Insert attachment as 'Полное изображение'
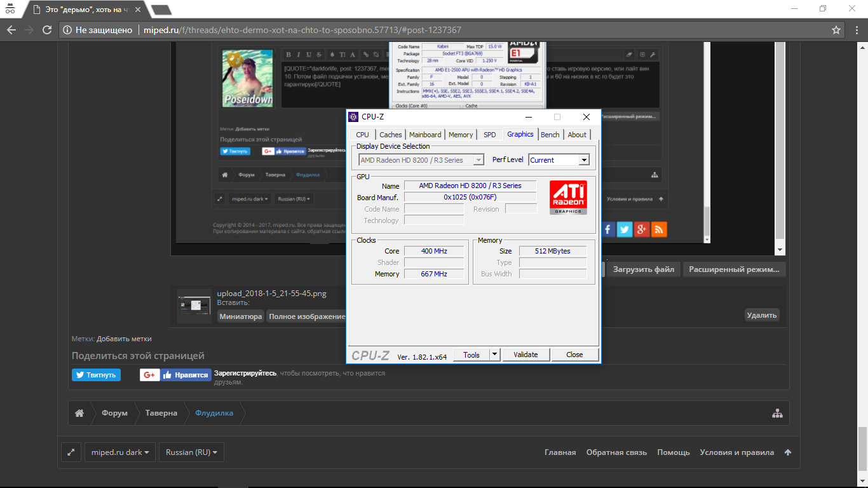 (x=307, y=316)
